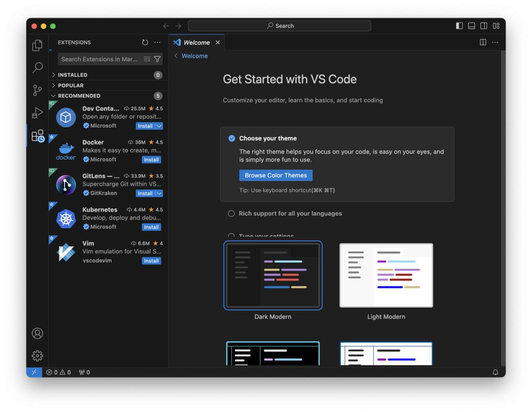Close the Welcome tab
This screenshot has height=412, width=532.
coord(218,43)
